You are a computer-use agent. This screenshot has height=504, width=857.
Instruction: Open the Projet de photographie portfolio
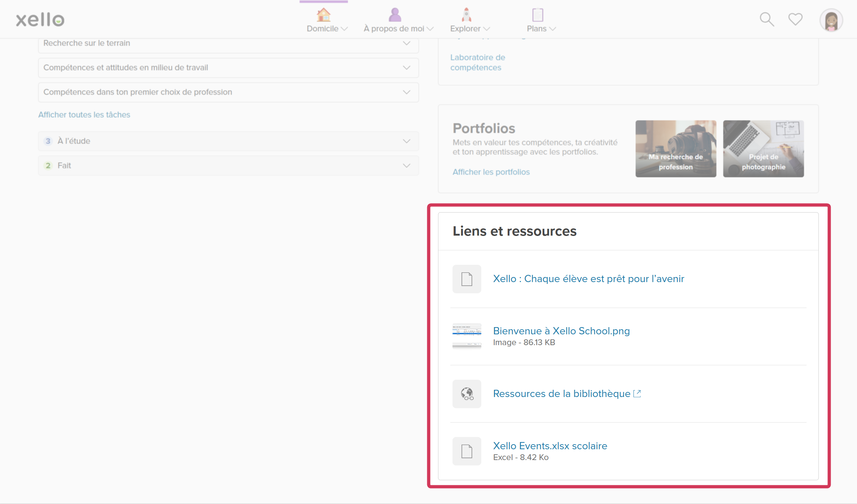click(x=763, y=148)
